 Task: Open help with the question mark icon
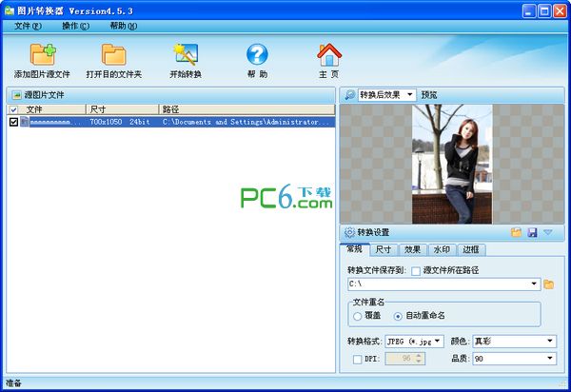[x=257, y=54]
